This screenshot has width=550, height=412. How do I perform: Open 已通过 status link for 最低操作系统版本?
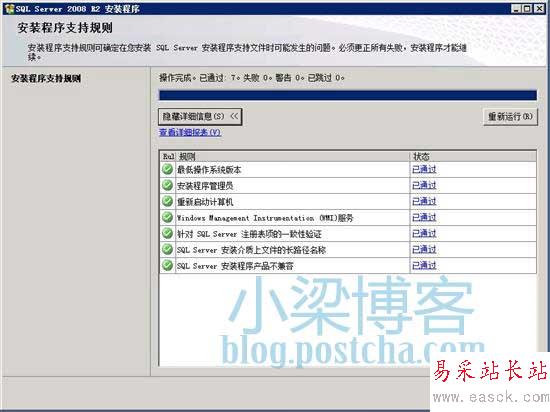pos(424,169)
